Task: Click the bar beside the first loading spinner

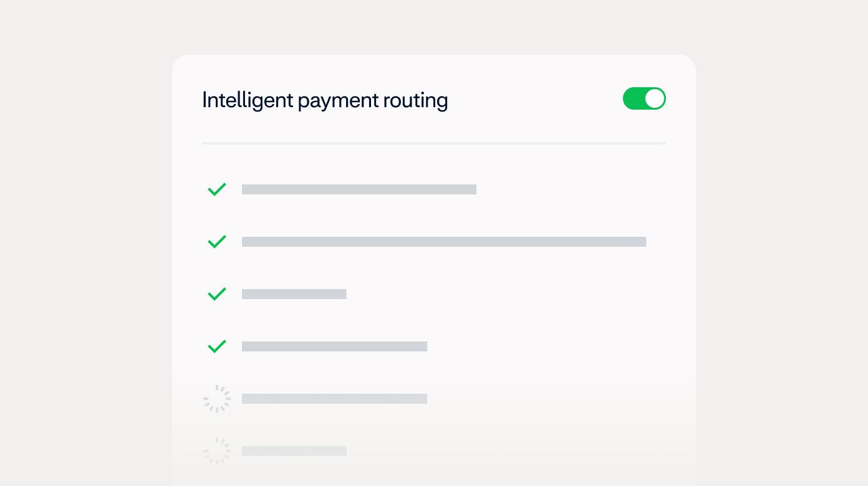Action: 334,399
